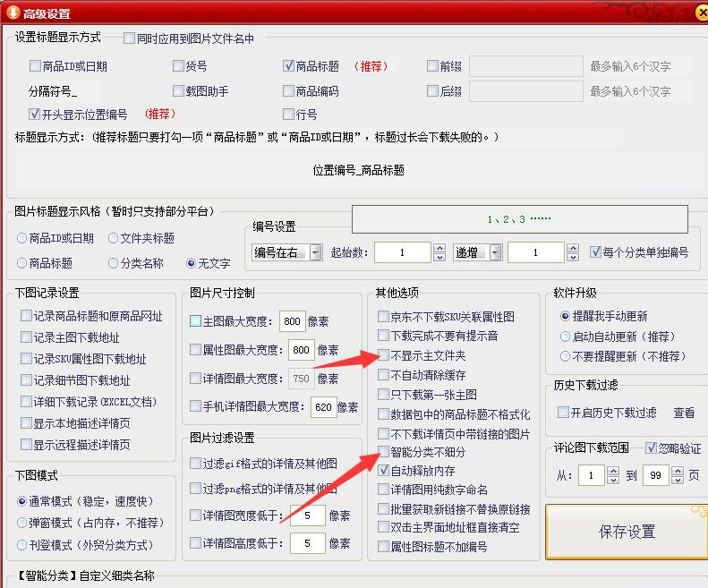Viewport: 708px width, 588px height.
Task: Check the 商品编码 option
Action: 288,90
